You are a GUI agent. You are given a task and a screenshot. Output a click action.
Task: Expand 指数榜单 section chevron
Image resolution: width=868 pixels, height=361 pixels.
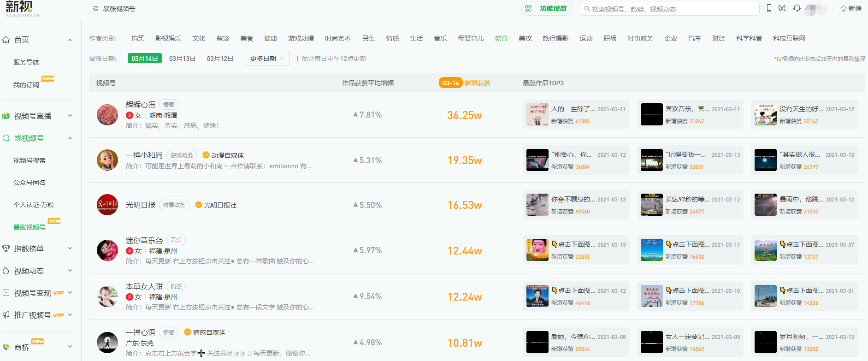[70, 249]
